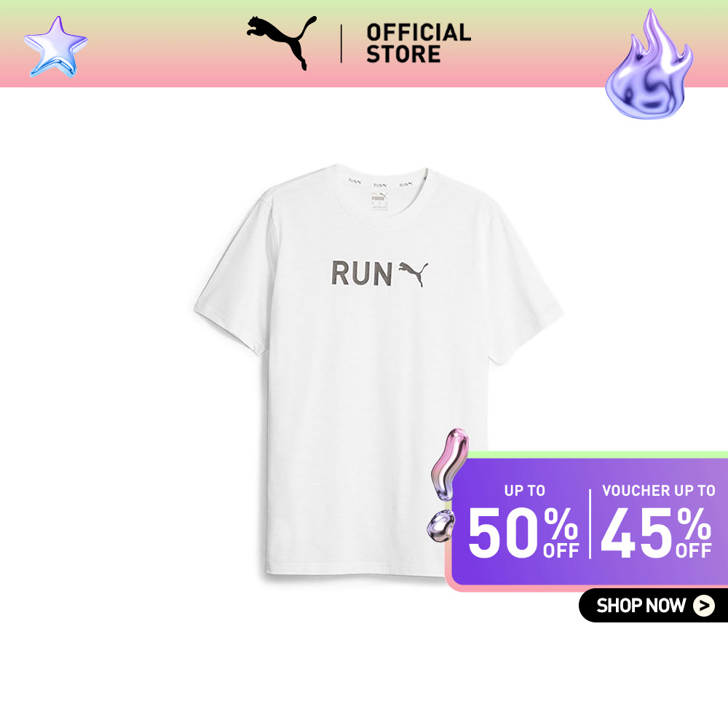Click the arrow circle in SHOP NOW
Screen dimensions: 728x728
(704, 606)
